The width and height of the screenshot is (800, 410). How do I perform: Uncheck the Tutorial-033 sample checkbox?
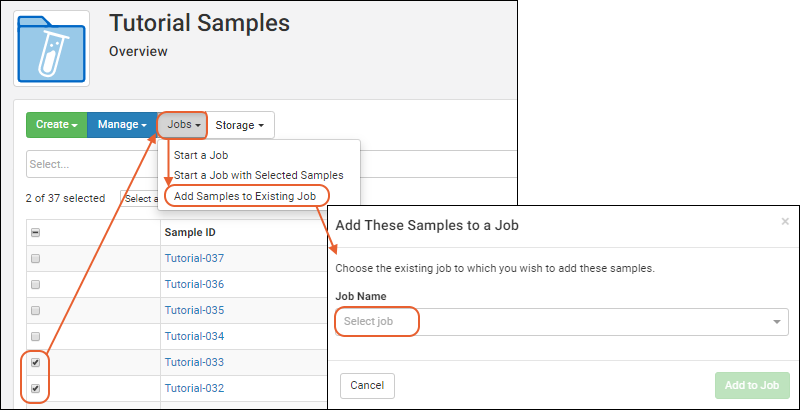[x=36, y=363]
